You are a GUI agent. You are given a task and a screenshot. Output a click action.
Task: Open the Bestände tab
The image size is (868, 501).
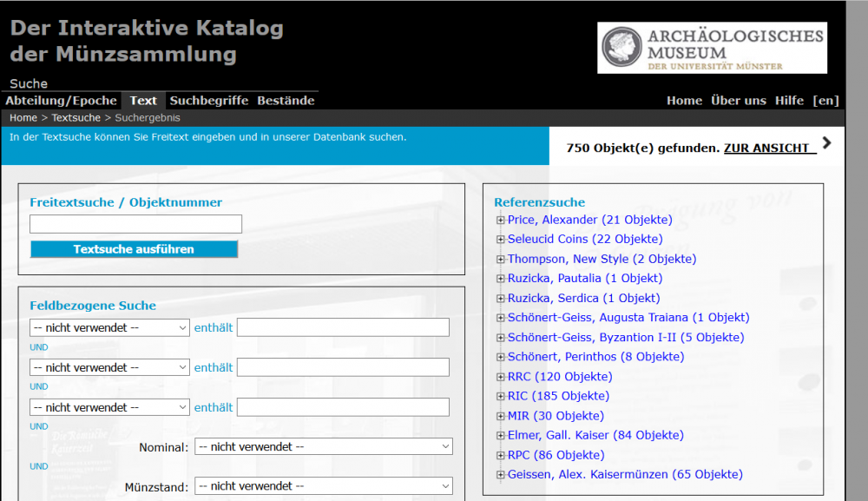coord(286,101)
